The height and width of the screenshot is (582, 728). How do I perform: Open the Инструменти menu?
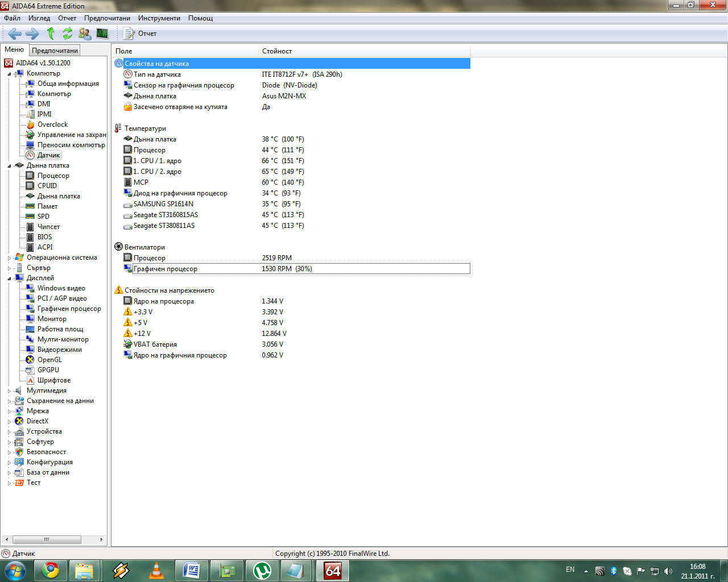(159, 18)
